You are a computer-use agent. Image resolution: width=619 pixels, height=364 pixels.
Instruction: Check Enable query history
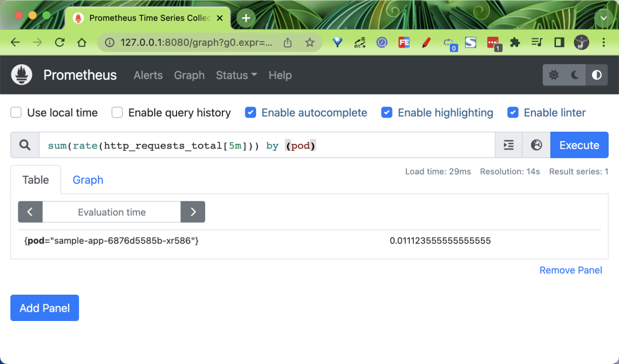click(x=117, y=112)
